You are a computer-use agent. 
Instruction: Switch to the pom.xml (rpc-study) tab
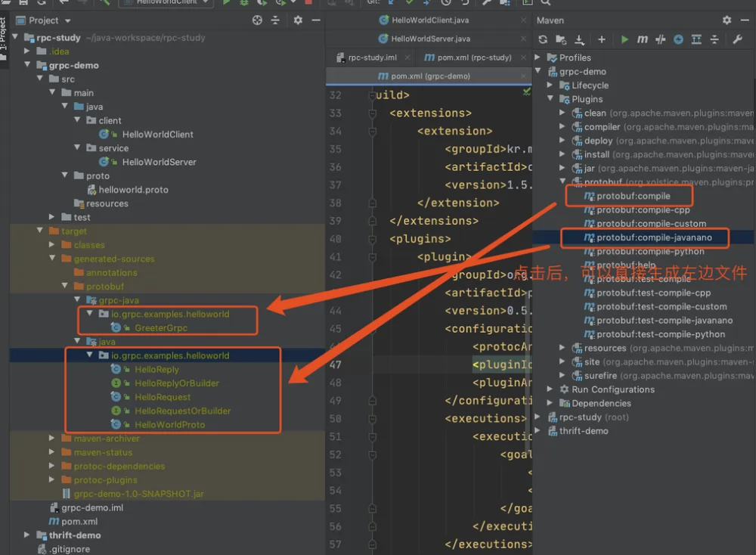click(468, 57)
